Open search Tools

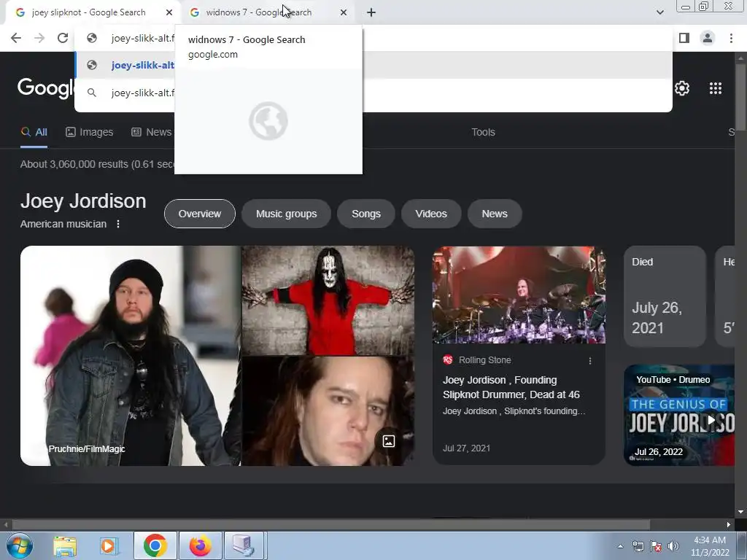pos(483,133)
